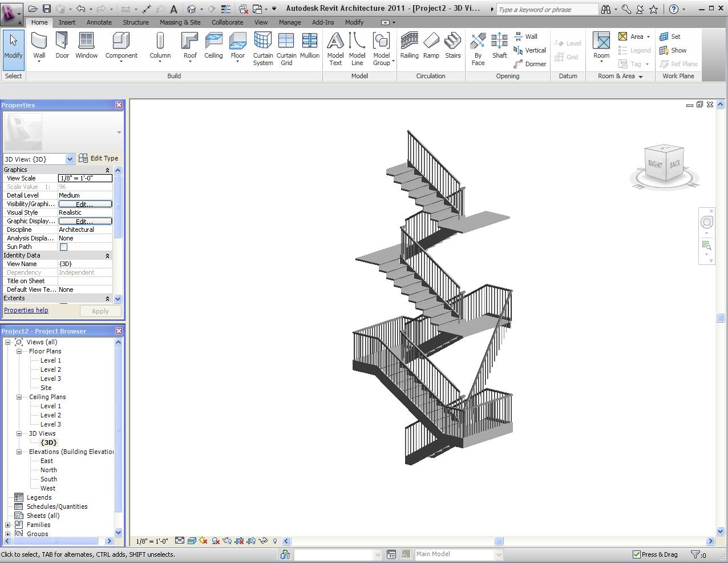Click the Edit Type button
Image resolution: width=728 pixels, height=563 pixels.
99,158
